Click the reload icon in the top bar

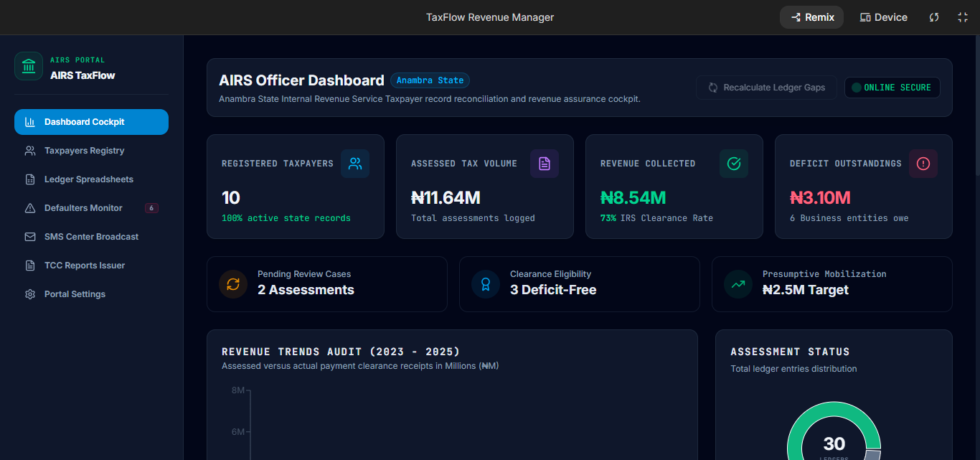(x=934, y=17)
